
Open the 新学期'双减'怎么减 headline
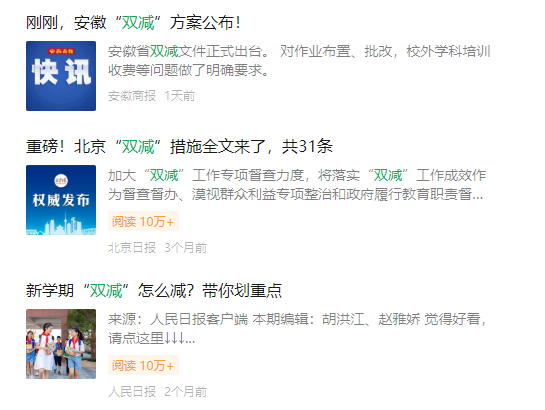coord(154,290)
